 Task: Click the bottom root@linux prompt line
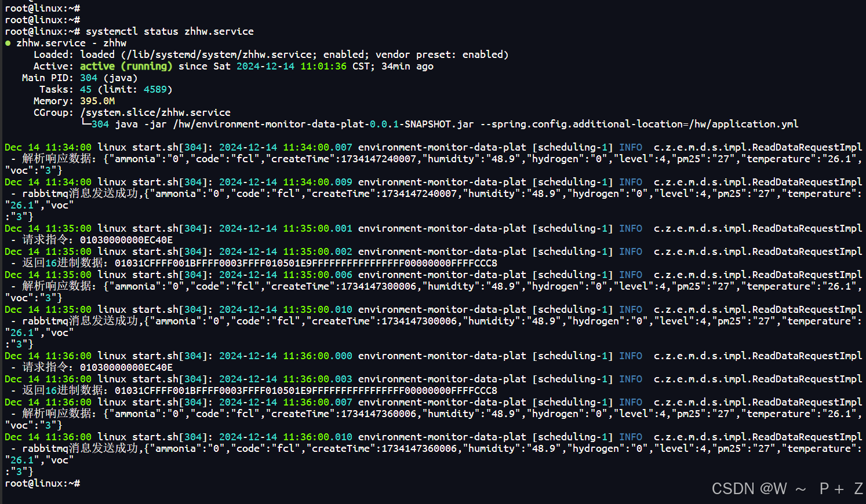[x=42, y=483]
